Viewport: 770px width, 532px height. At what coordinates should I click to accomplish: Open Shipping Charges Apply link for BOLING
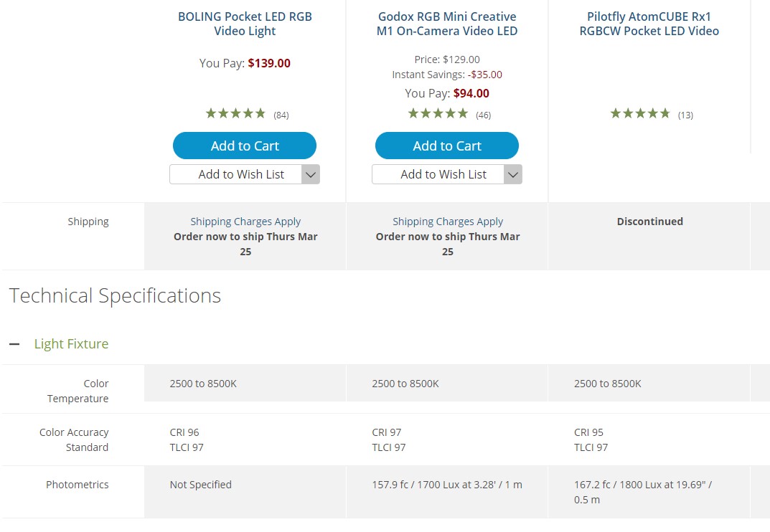click(245, 222)
